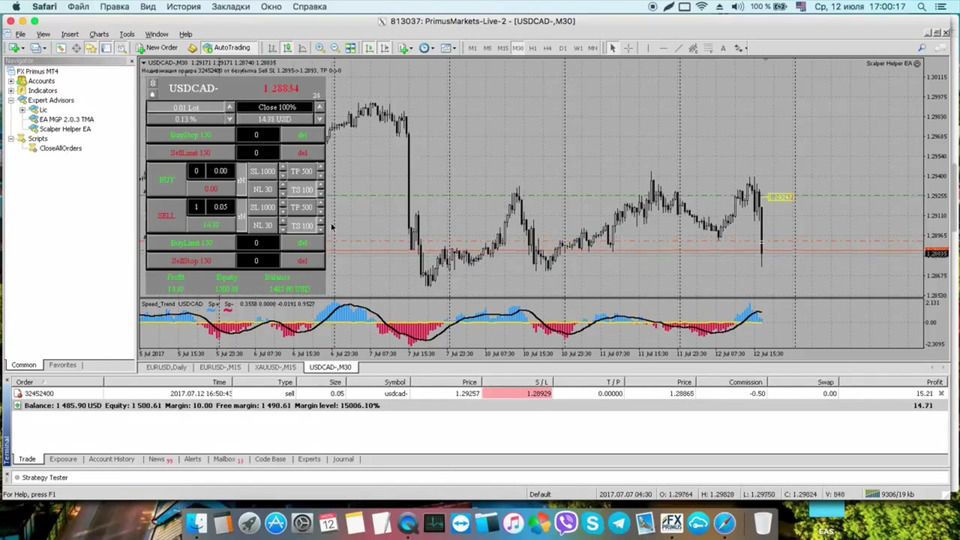This screenshot has width=960, height=540.
Task: Delete the BuyLimit pending order via del
Action: [302, 243]
